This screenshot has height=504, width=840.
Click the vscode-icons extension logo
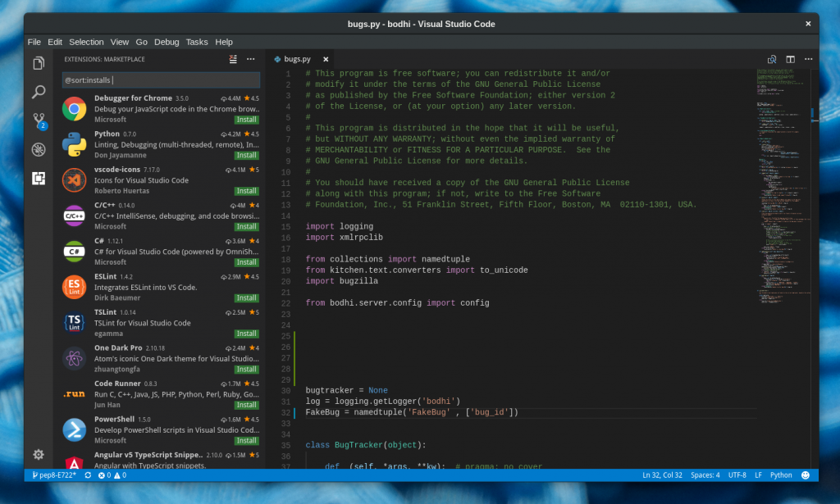pos(74,180)
